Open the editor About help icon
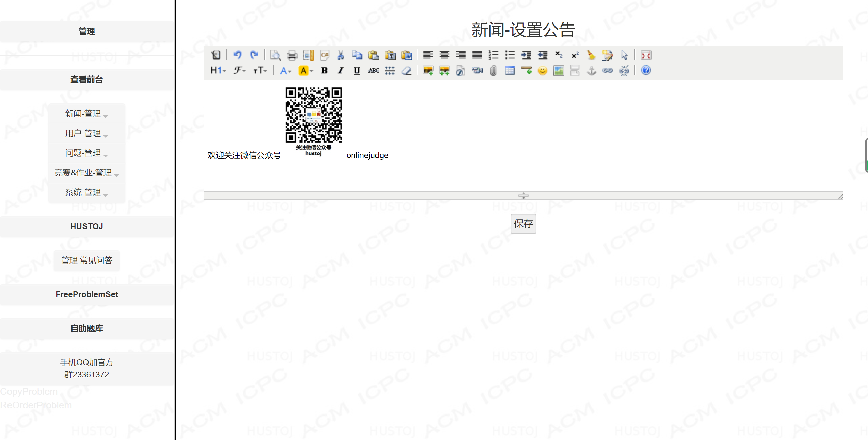Screen dimensions: 868x440 (646, 70)
